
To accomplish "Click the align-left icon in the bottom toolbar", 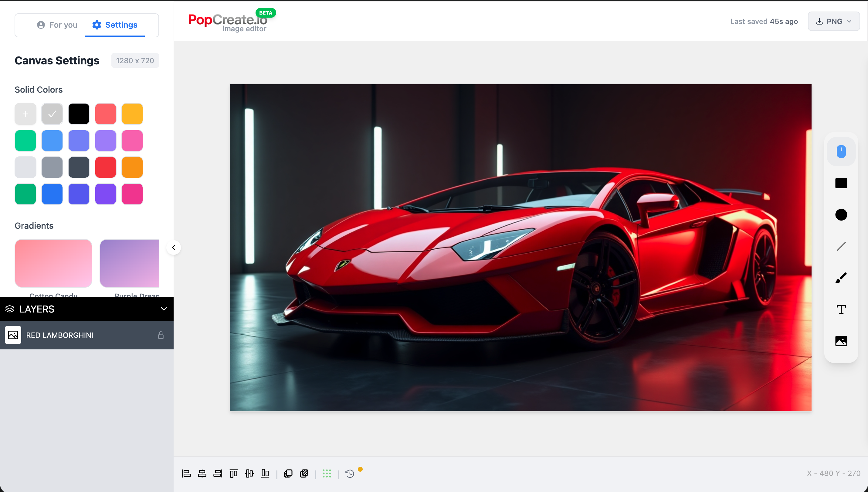I will pos(186,473).
